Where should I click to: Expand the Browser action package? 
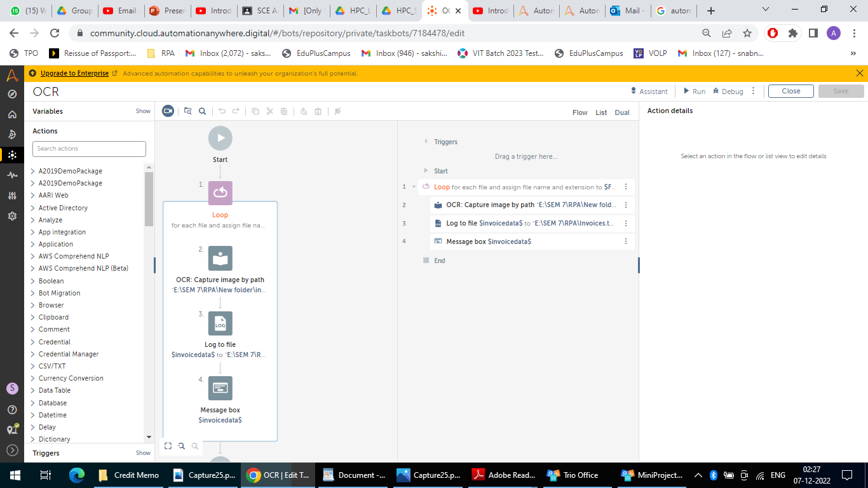pos(33,305)
